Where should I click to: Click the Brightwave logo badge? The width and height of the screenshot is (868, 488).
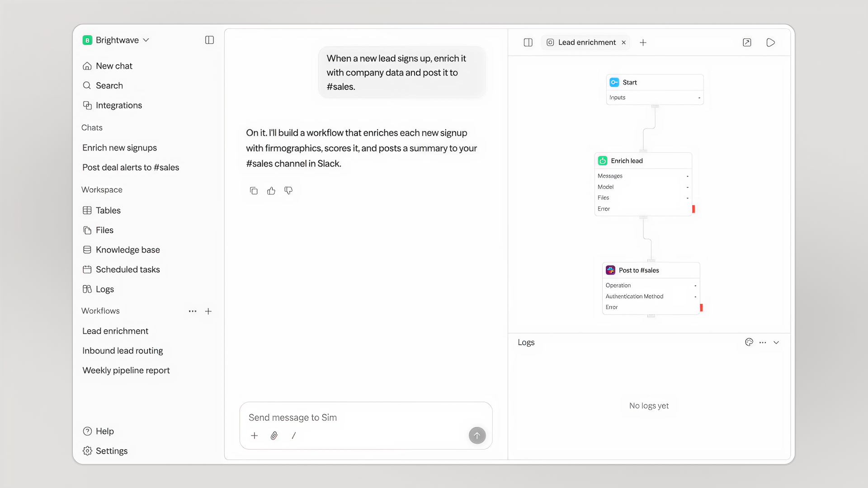click(87, 40)
